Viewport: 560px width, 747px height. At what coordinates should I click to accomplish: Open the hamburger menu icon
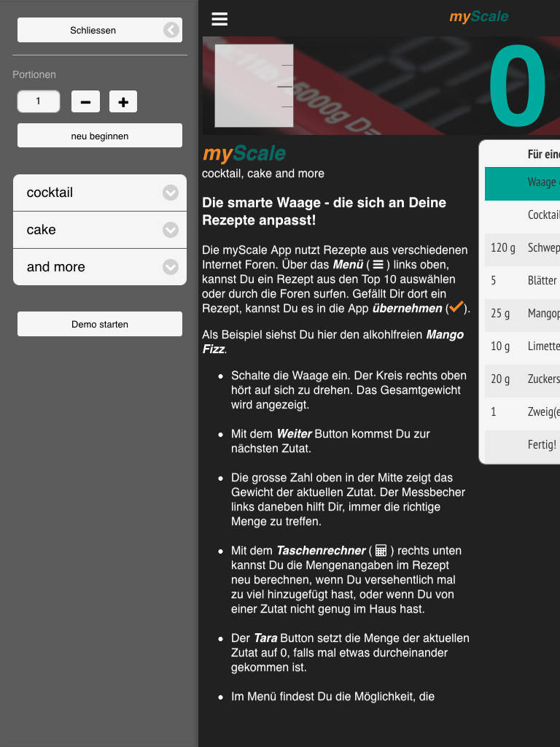coord(219,18)
